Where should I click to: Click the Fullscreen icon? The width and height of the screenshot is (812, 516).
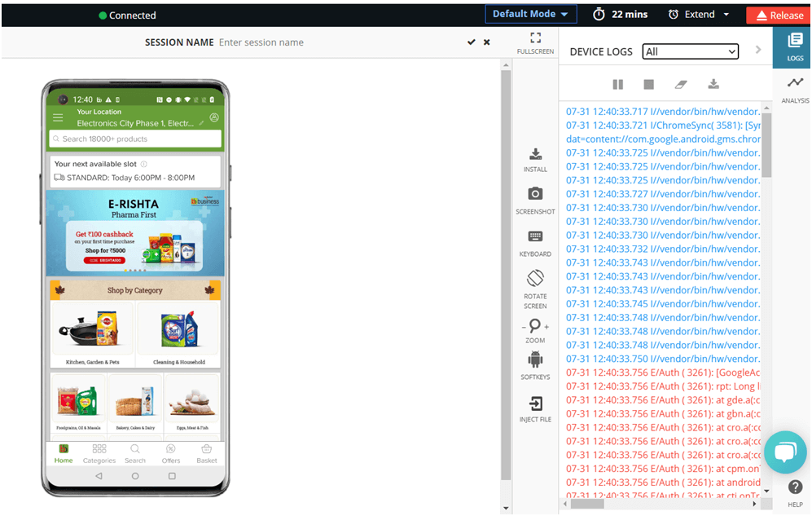click(x=535, y=37)
